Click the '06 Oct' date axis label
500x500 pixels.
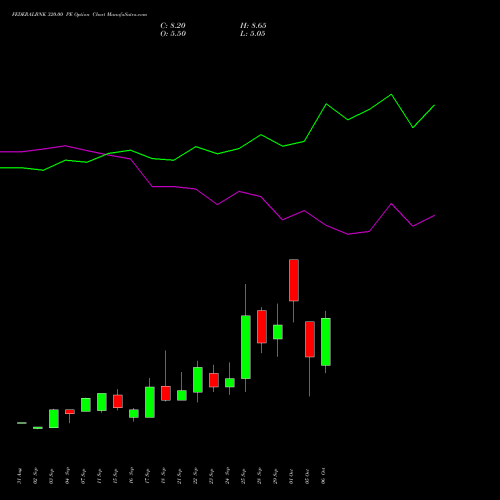[x=323, y=476]
